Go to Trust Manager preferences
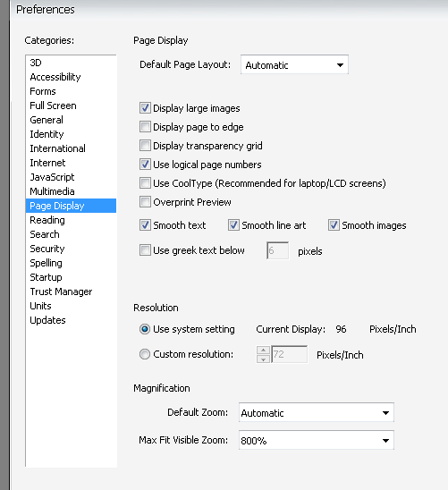448x490 pixels. coord(61,291)
